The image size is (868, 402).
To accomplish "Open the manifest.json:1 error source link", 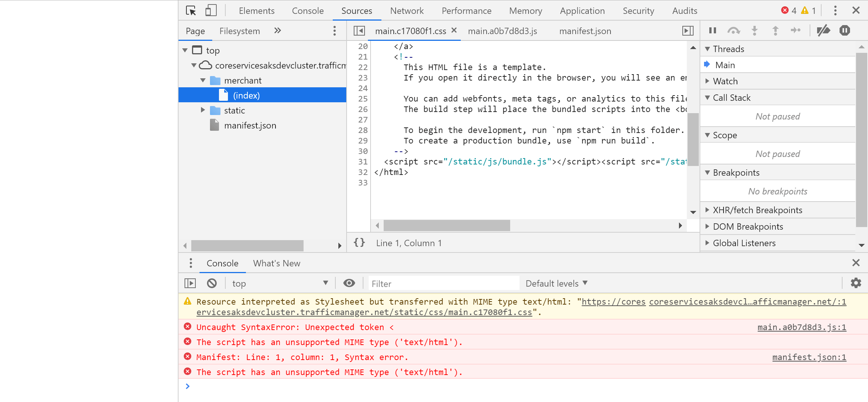I will coord(809,357).
